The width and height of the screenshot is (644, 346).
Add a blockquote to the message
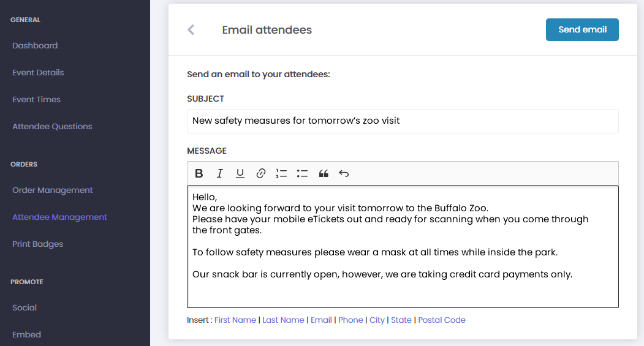pyautogui.click(x=324, y=173)
